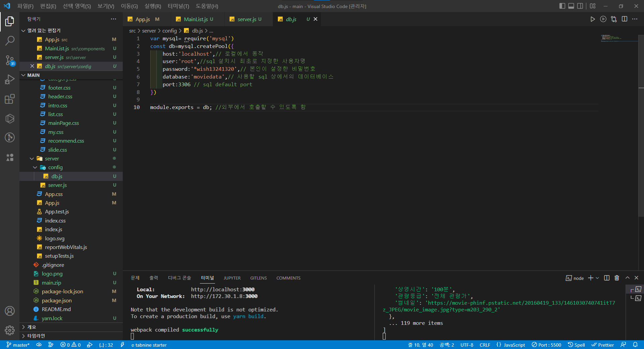Click the tabnine starter status item
The height and width of the screenshot is (349, 644).
click(x=149, y=345)
